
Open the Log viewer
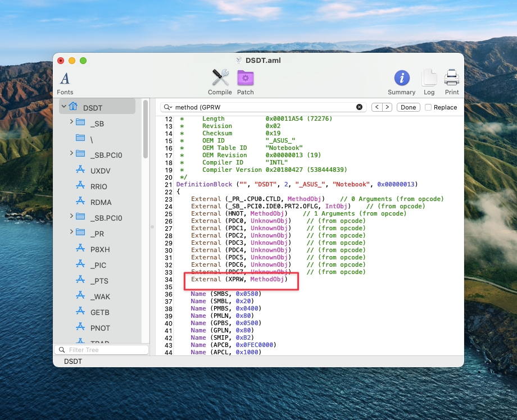tap(429, 82)
